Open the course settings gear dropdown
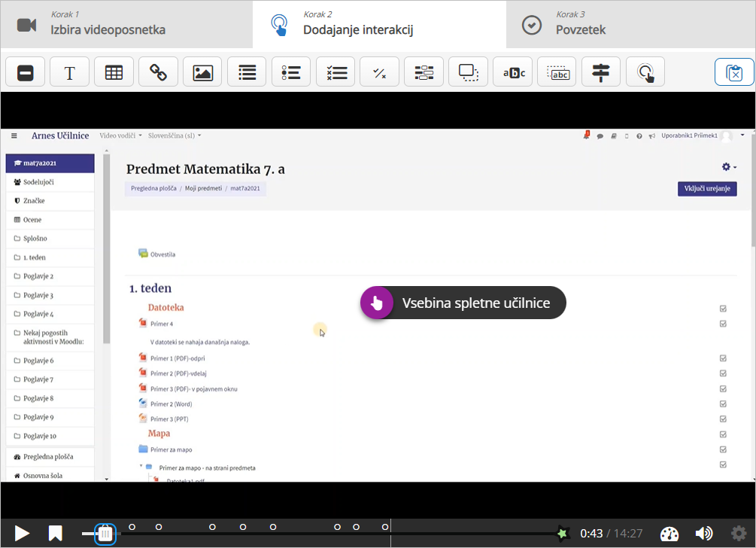 point(729,167)
